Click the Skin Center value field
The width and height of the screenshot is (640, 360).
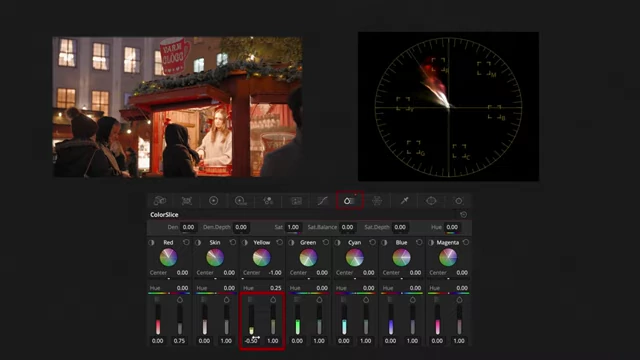pyautogui.click(x=229, y=272)
